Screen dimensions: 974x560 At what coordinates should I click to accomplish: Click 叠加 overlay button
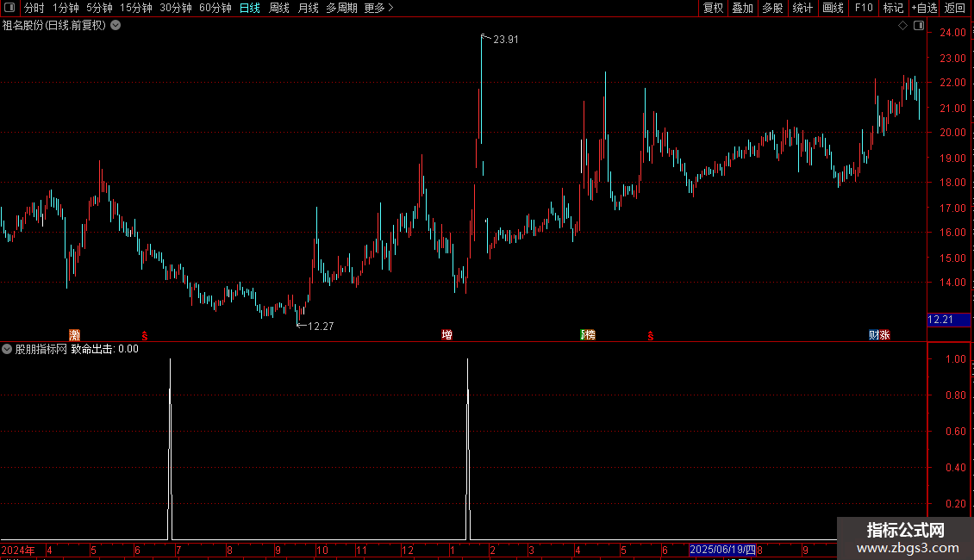pyautogui.click(x=742, y=8)
